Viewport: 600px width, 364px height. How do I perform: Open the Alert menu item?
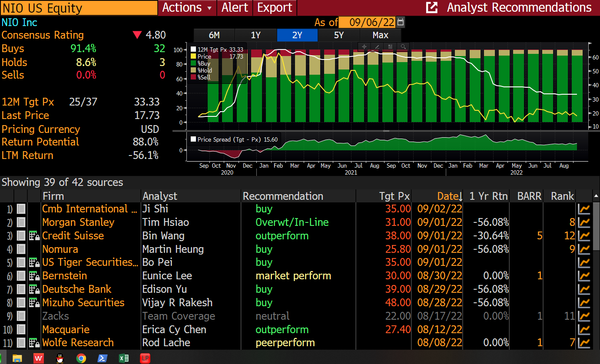coord(235,7)
